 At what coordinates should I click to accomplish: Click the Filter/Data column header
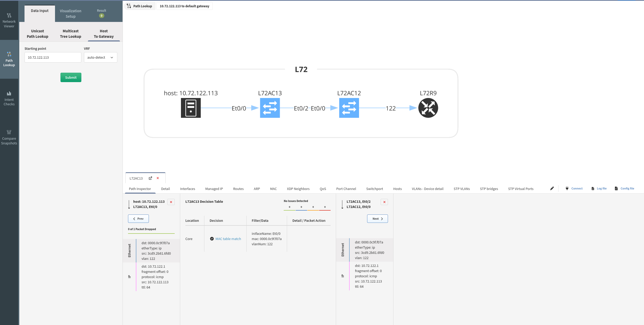click(x=260, y=220)
